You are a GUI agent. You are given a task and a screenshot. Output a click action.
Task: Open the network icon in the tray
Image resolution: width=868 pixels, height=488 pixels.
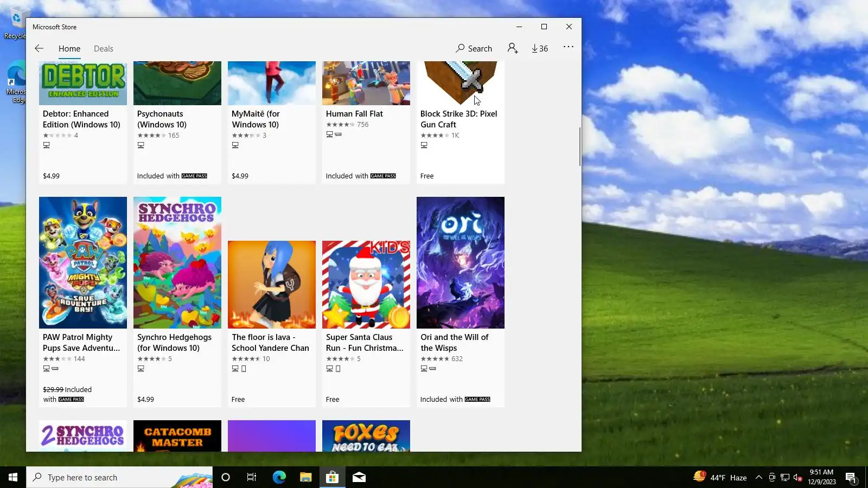click(x=784, y=477)
